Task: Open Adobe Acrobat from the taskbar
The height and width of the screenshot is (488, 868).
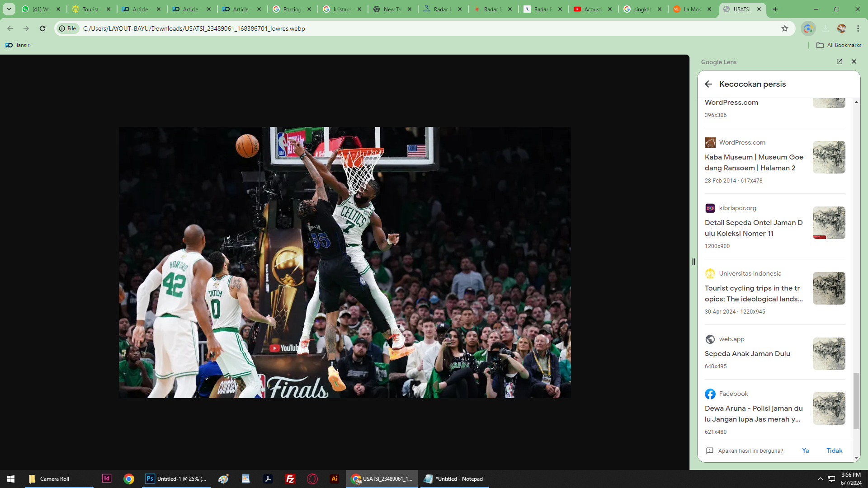Action: point(268,479)
